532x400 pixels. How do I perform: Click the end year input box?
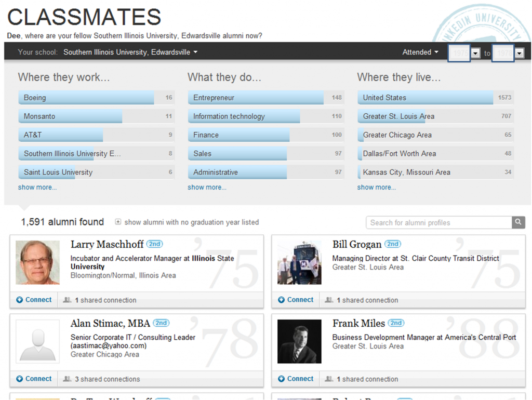pyautogui.click(x=503, y=53)
